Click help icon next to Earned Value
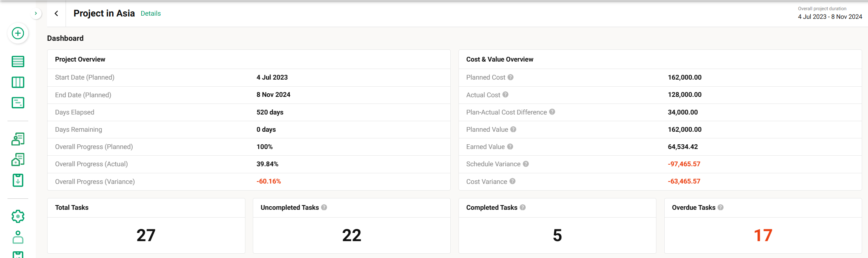The height and width of the screenshot is (258, 868). coord(510,147)
